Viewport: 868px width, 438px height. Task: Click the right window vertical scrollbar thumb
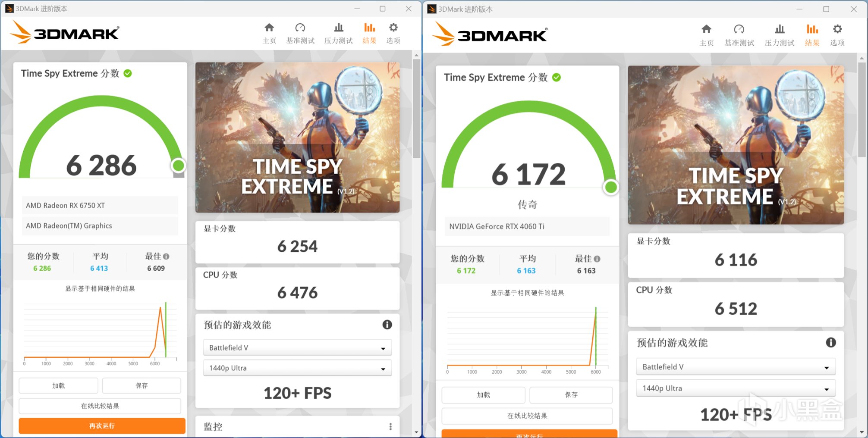pos(862,109)
